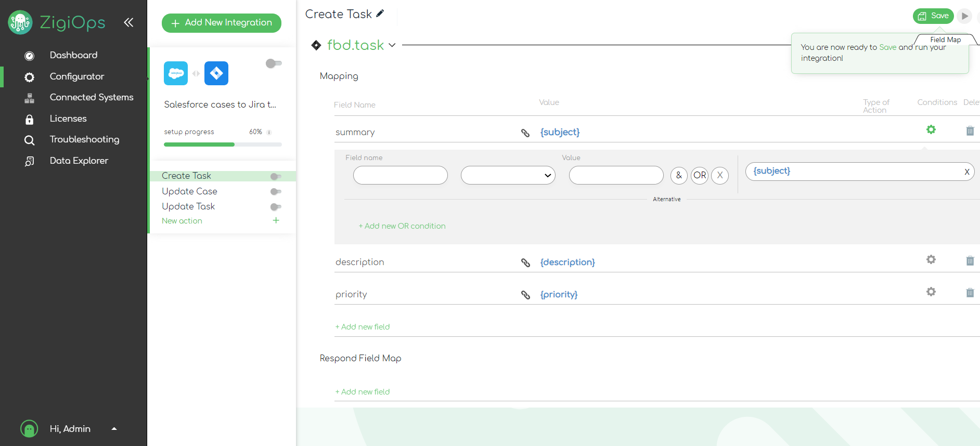Click the Dashboard gauge icon
The width and height of the screenshot is (980, 446).
(x=30, y=56)
